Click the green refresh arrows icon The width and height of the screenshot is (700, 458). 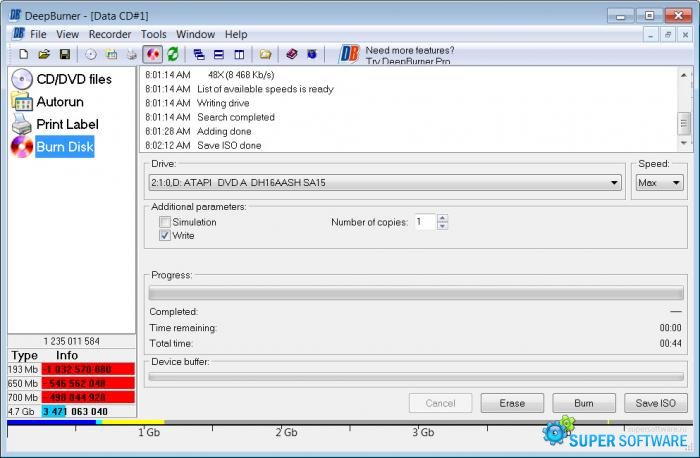[173, 54]
